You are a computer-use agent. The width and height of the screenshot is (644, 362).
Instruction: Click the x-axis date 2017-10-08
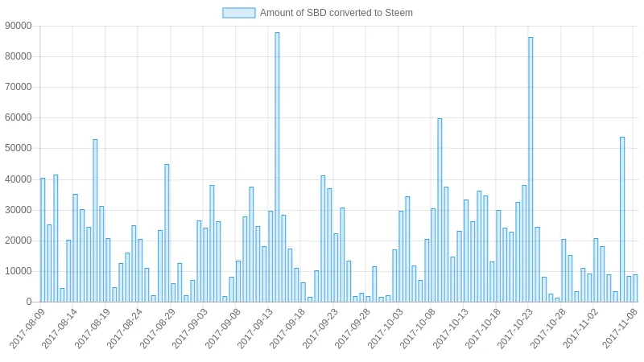(418, 329)
